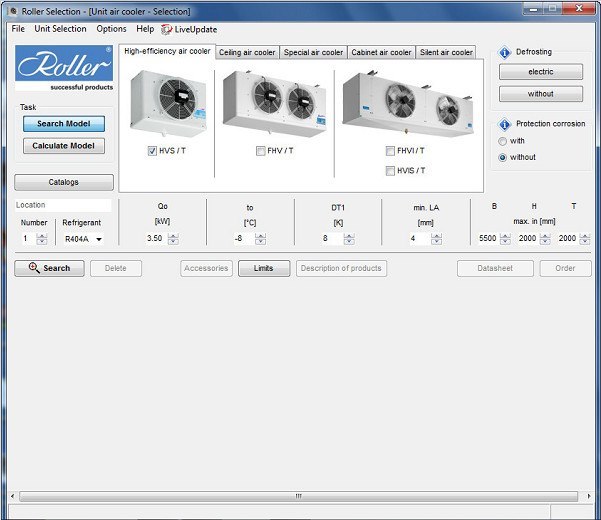Click the Protection corrosion info icon
The height and width of the screenshot is (520, 601).
(504, 124)
